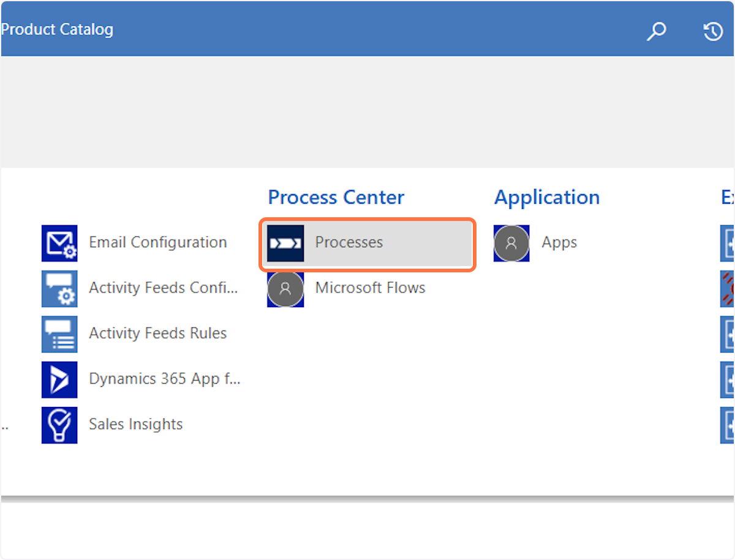Open the Apps text label
Image resolution: width=735 pixels, height=560 pixels.
[x=559, y=242]
